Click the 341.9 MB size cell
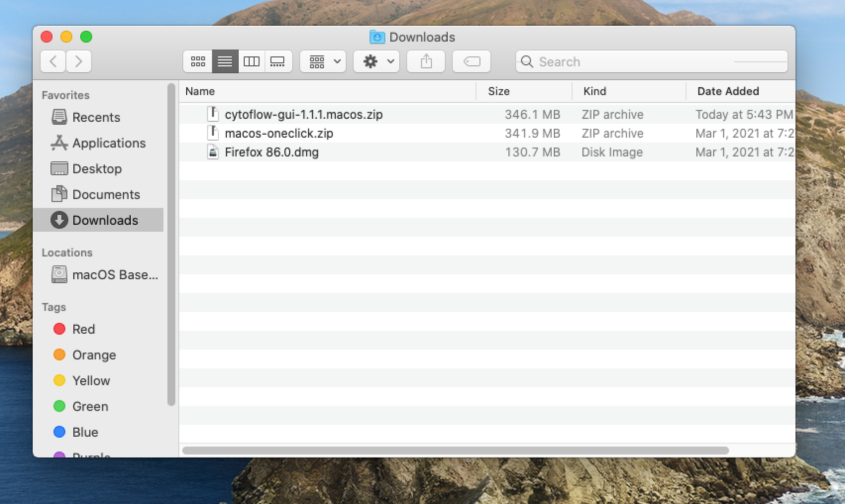Image resolution: width=845 pixels, height=504 pixels. pyautogui.click(x=532, y=133)
